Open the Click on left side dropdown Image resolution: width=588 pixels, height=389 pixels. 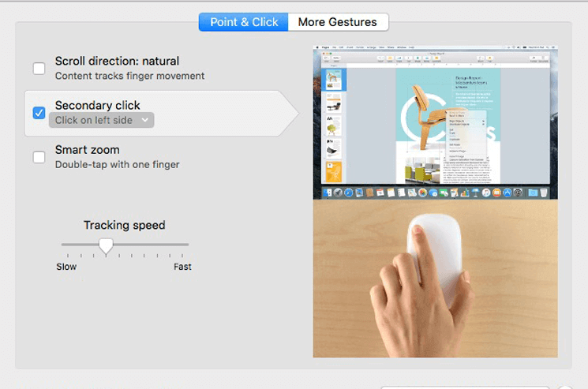click(x=101, y=120)
